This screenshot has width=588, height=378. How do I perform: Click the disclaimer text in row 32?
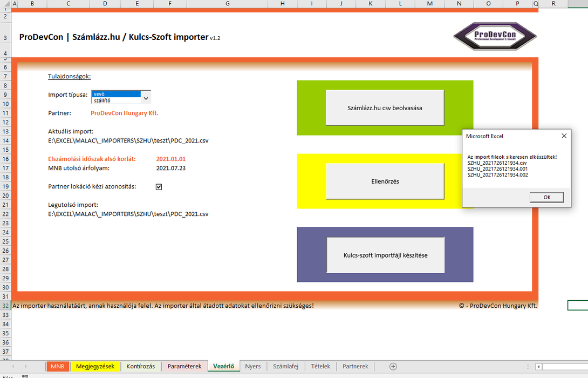click(163, 306)
